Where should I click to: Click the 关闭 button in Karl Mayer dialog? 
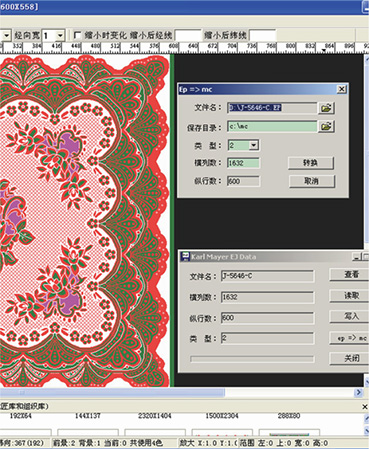point(350,358)
